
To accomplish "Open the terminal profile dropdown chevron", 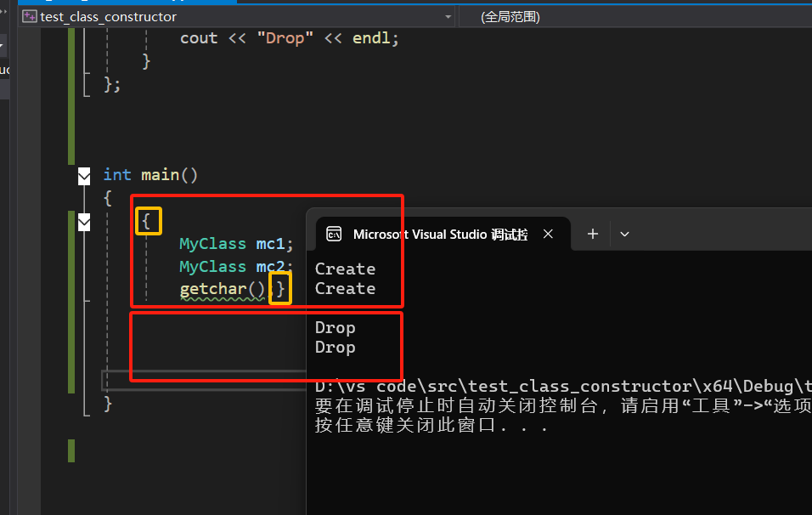I will click(624, 235).
